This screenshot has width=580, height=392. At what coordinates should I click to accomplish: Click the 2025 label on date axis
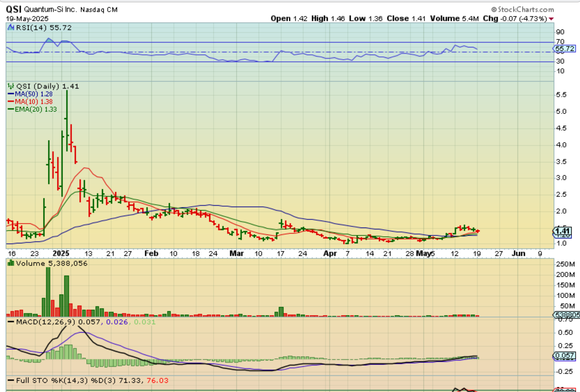pyautogui.click(x=61, y=253)
